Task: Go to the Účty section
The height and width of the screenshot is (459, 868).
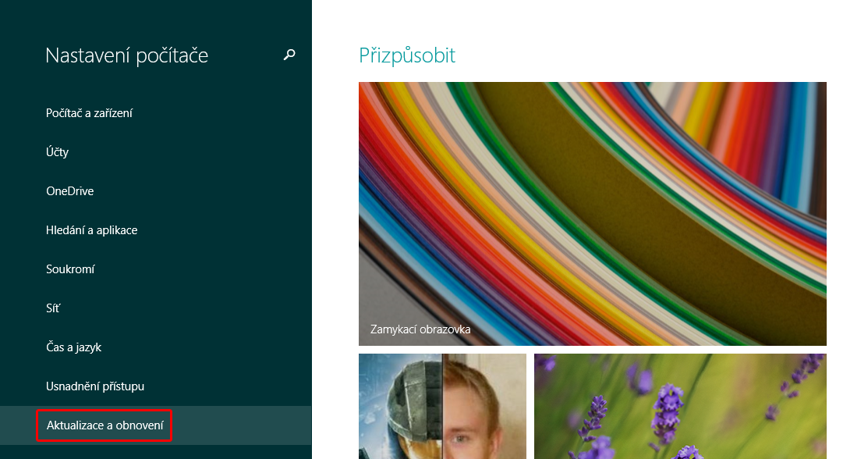Action: [x=57, y=152]
